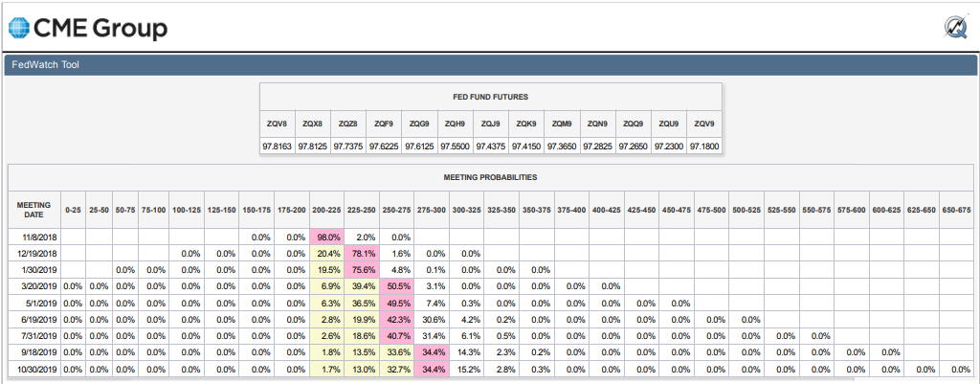Click the 11/8/2018 meeting date row

(490, 237)
